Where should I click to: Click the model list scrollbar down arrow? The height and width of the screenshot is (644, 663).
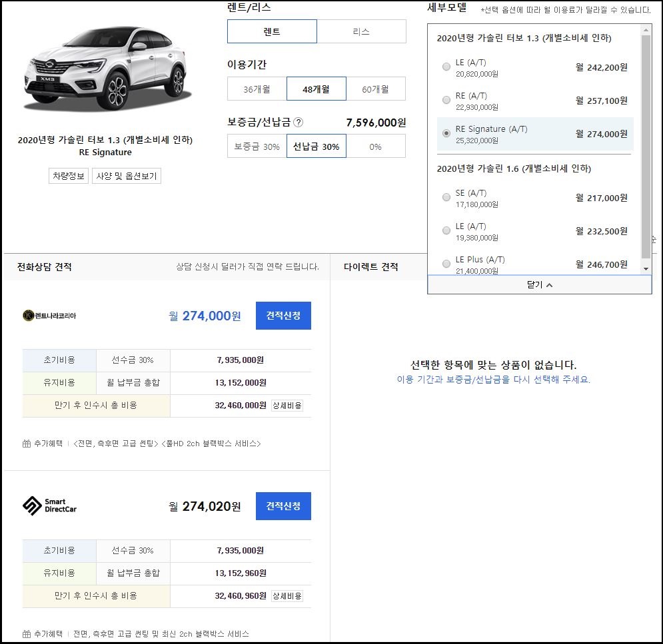click(x=646, y=269)
